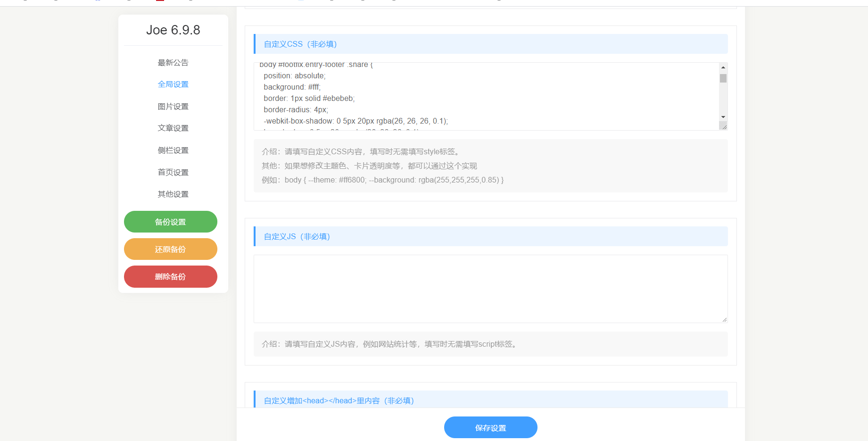Click the CSS textarea scroll up arrow

723,67
